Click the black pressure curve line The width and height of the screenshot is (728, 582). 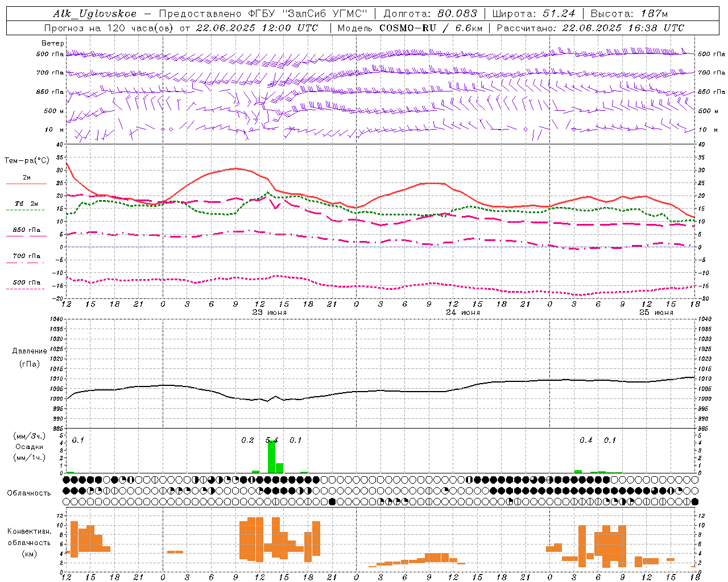[x=380, y=390]
